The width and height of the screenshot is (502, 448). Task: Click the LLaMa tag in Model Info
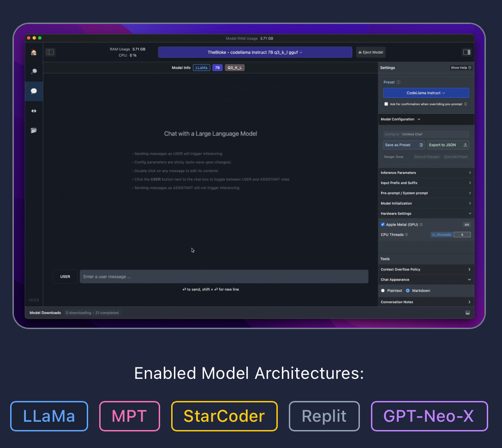pyautogui.click(x=201, y=67)
